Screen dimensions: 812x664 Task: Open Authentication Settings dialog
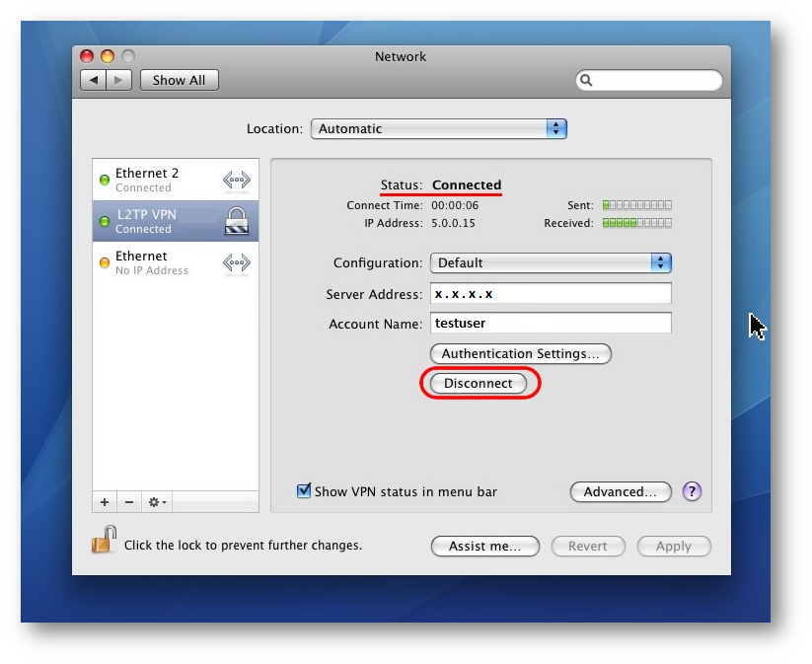[x=520, y=353]
